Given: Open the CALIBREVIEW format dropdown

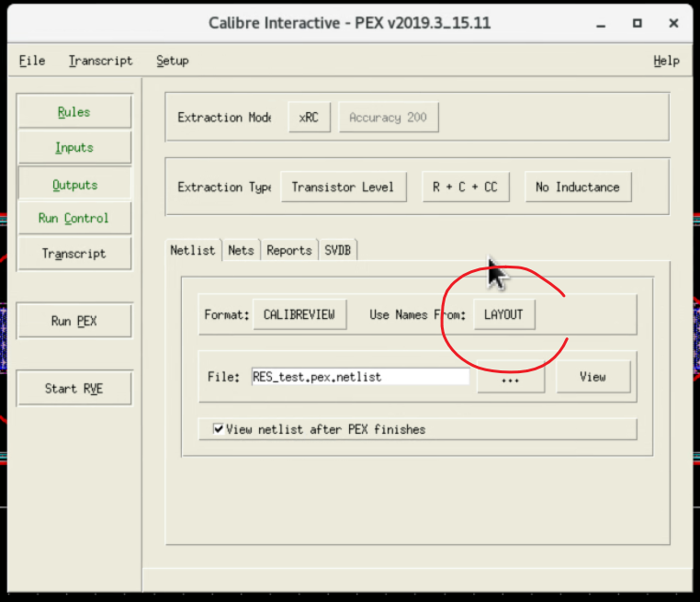Looking at the screenshot, I should pos(299,315).
